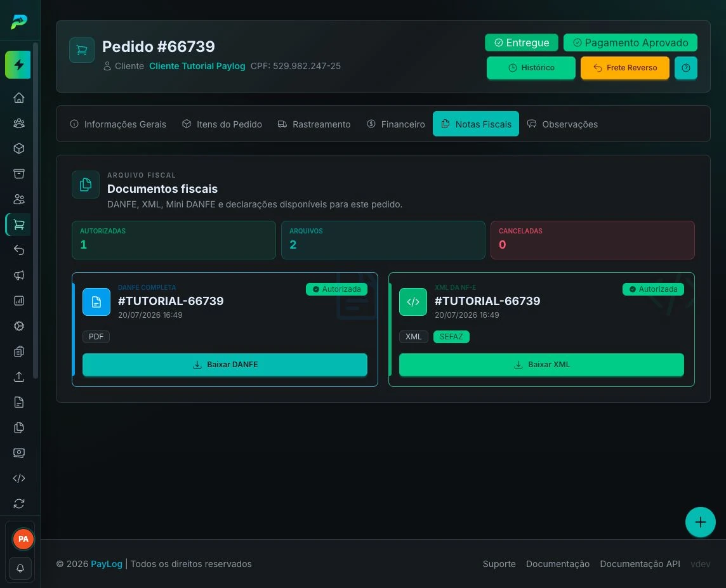Click the Arquivos counter card
The image size is (726, 588).
point(383,240)
